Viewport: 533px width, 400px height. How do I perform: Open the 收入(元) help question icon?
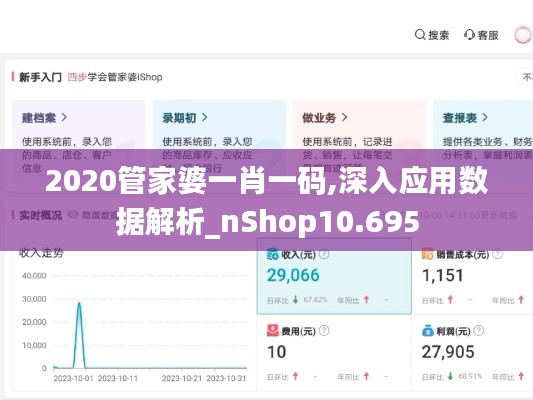324,254
